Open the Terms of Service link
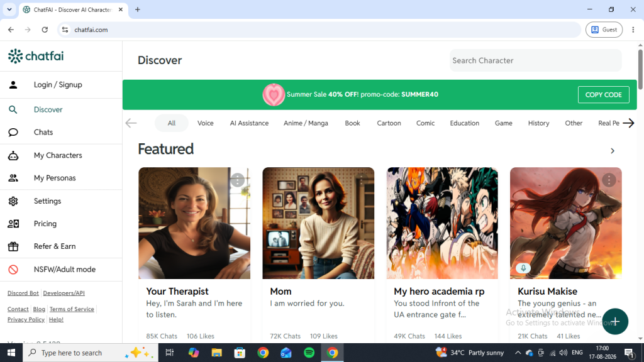Screen dimensions: 644x362 [72, 309]
